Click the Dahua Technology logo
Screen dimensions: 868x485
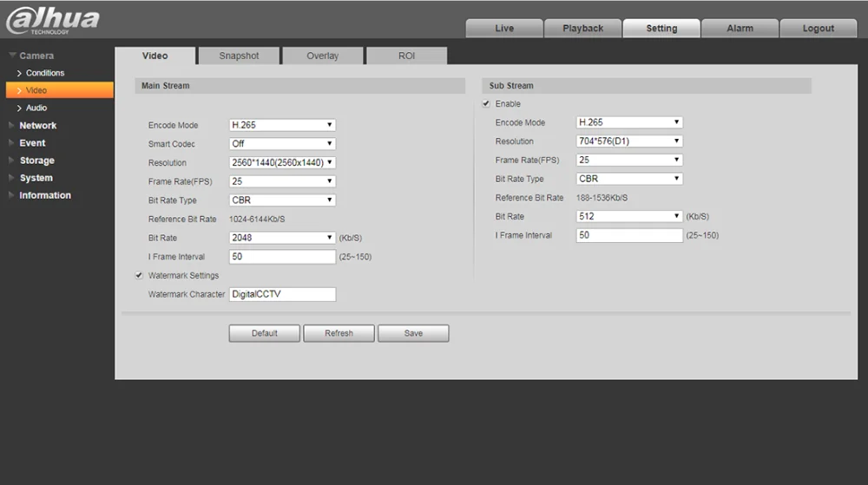(53, 21)
